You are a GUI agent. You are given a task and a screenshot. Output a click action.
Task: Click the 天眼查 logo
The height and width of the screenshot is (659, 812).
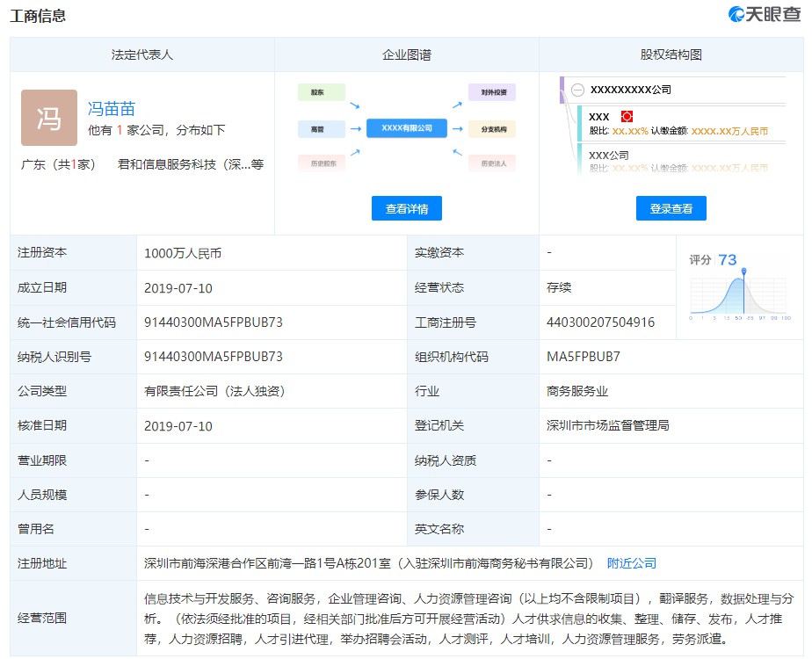tap(765, 14)
